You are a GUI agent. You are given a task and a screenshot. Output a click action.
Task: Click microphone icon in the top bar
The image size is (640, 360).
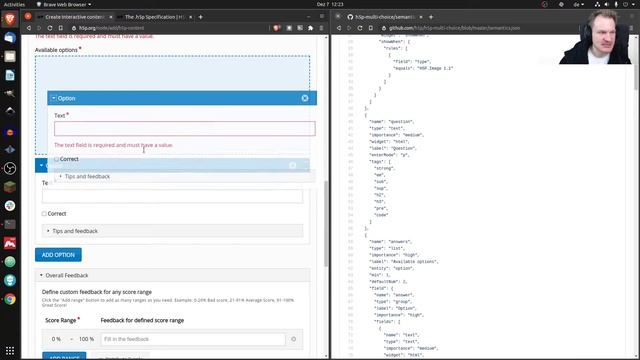pos(616,4)
